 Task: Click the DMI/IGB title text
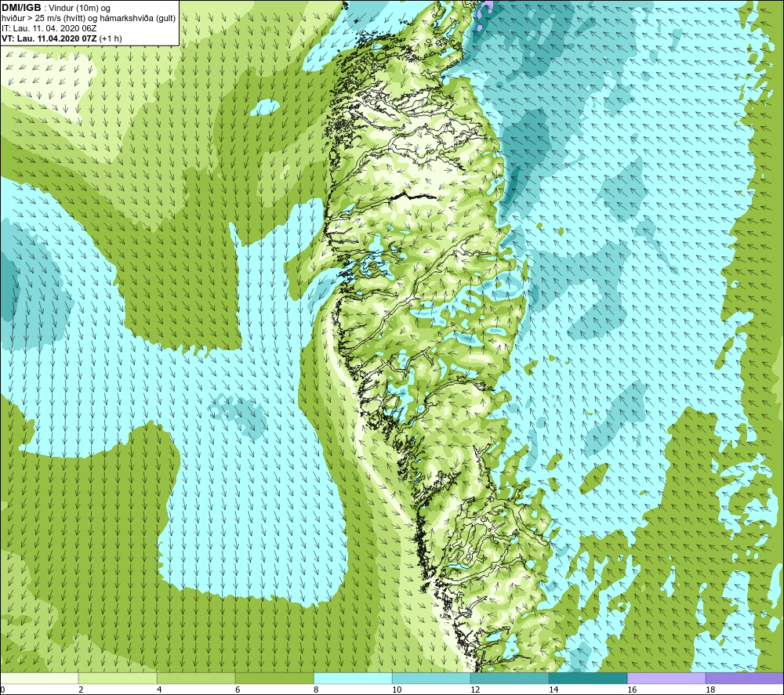(21, 8)
